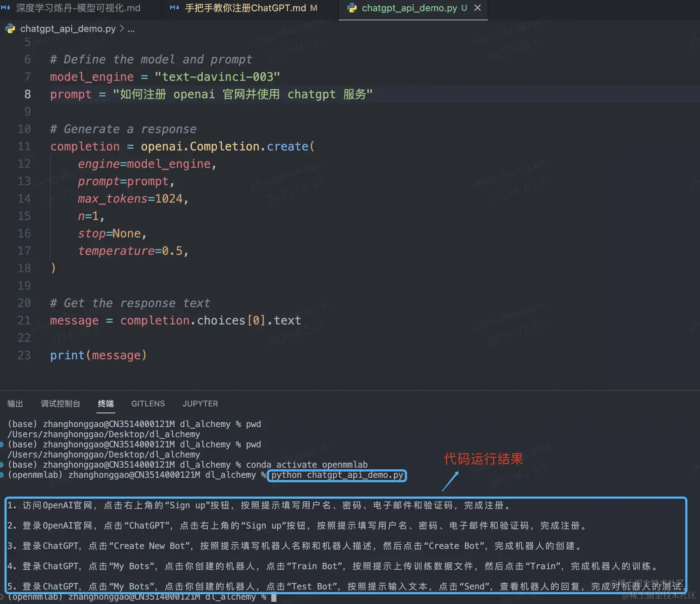Click terminal output line 4 about Train Bot
The image size is (700, 604).
332,567
